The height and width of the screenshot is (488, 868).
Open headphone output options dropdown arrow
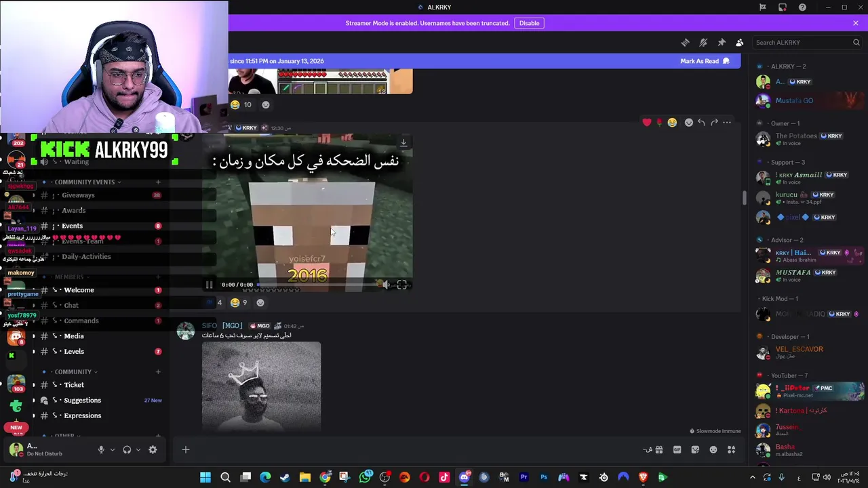[x=138, y=449]
